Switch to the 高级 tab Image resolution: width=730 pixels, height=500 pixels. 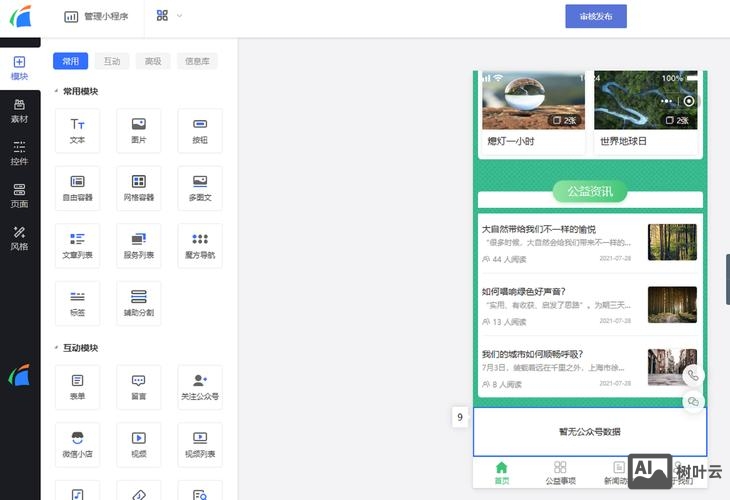pyautogui.click(x=153, y=61)
